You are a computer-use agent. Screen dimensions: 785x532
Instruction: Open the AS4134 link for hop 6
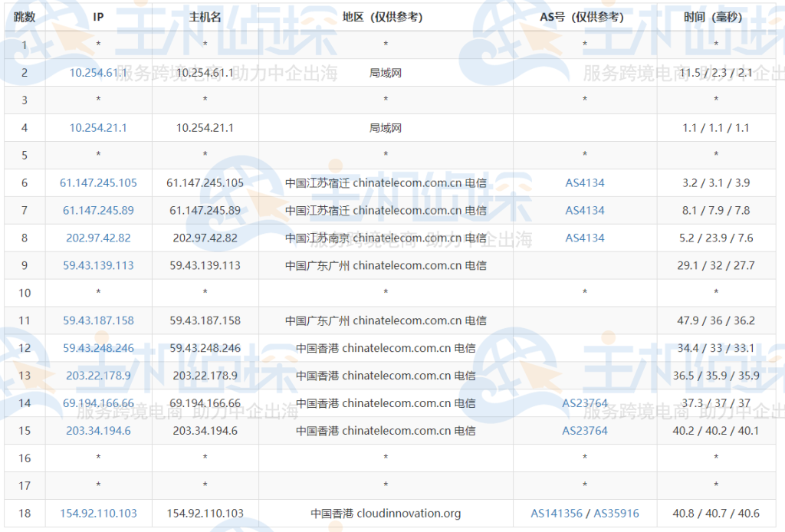(x=585, y=182)
